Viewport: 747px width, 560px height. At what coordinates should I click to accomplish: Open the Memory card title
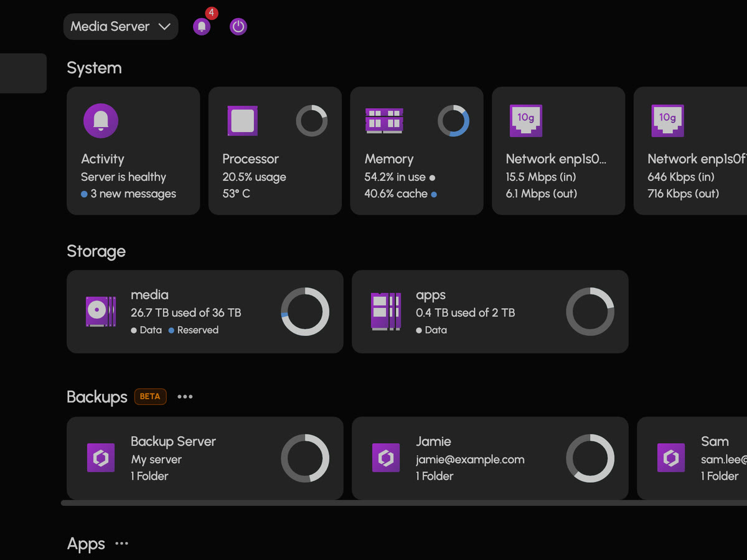point(389,159)
